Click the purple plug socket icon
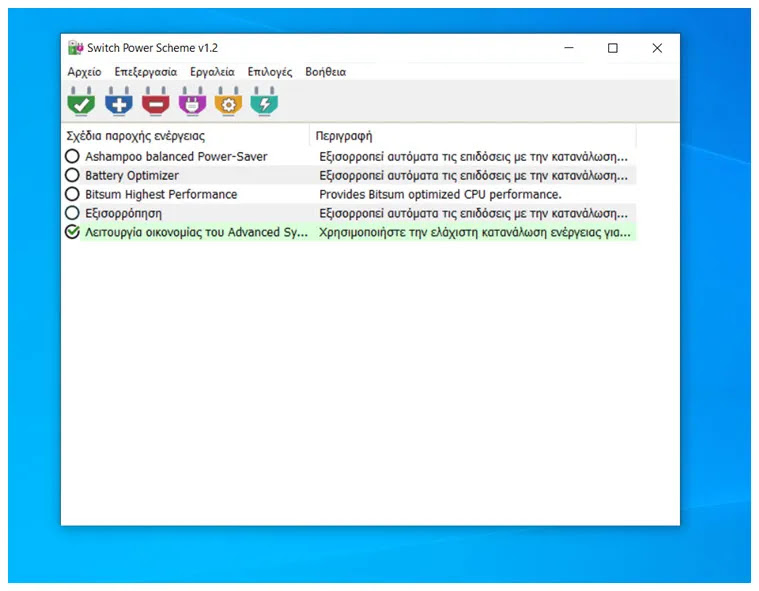Viewport: 759px width, 591px height. (192, 102)
